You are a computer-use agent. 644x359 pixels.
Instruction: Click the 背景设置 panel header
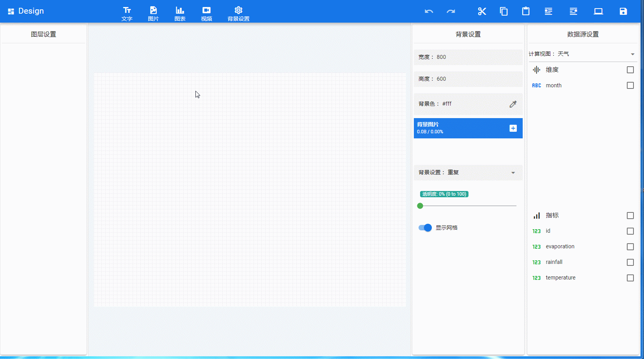pyautogui.click(x=468, y=34)
